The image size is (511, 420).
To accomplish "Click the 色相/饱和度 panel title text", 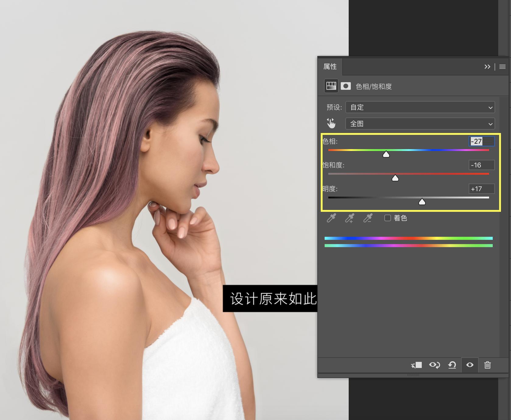I will [374, 86].
